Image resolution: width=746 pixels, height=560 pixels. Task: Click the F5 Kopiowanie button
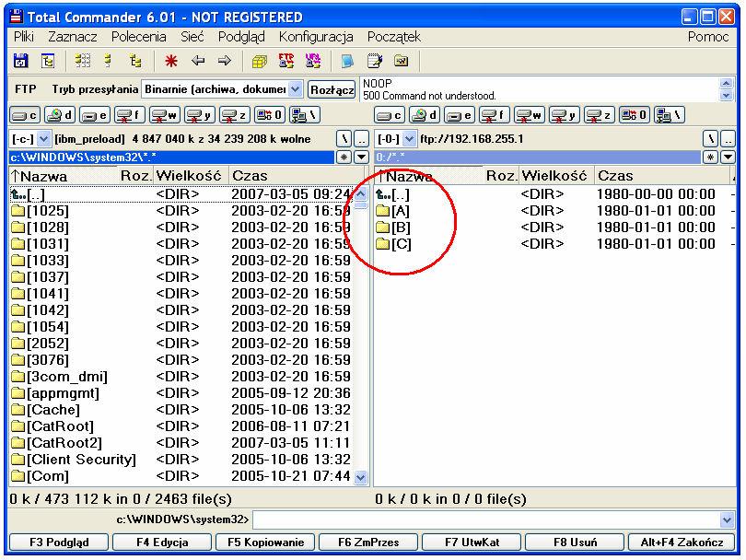(265, 542)
